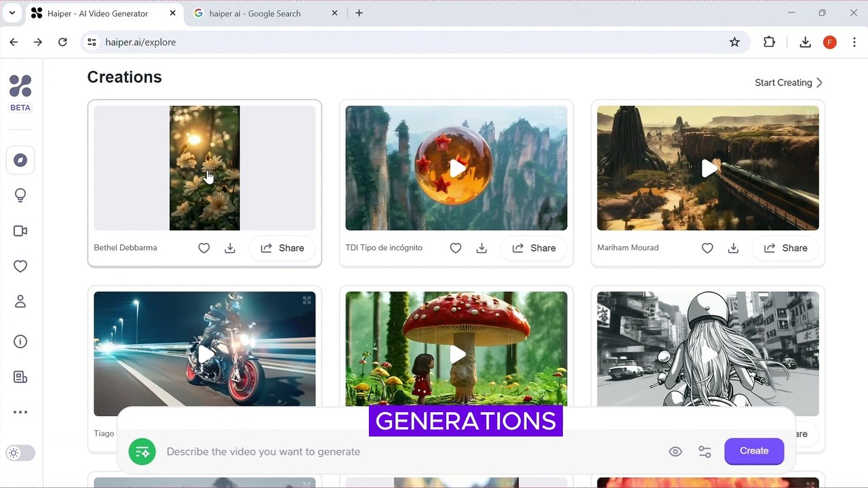Open the browser extensions puzzle icon
Viewport: 868px width, 488px height.
769,42
